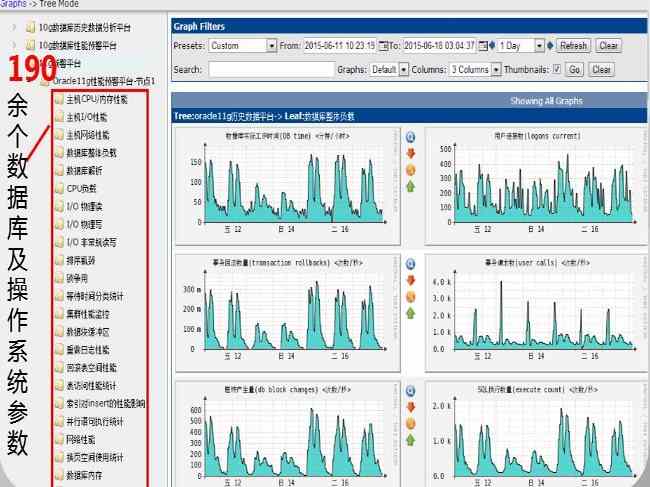The height and width of the screenshot is (487, 650).
Task: Select tree item 等待时间分类统计
Action: pos(95,296)
